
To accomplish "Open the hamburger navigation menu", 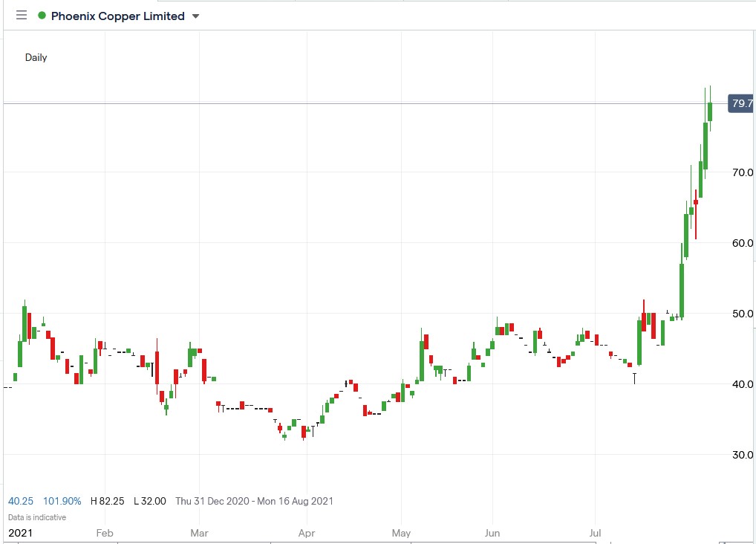I will pyautogui.click(x=21, y=14).
